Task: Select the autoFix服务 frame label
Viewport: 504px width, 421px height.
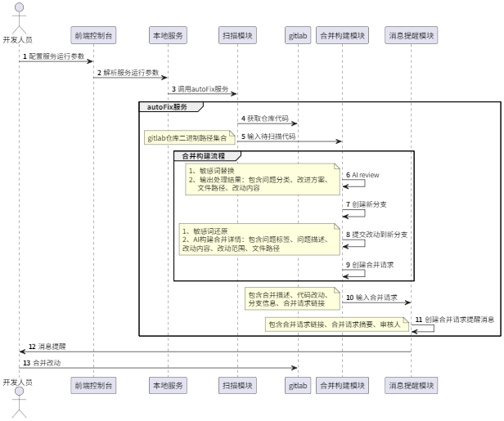Action: click(167, 107)
